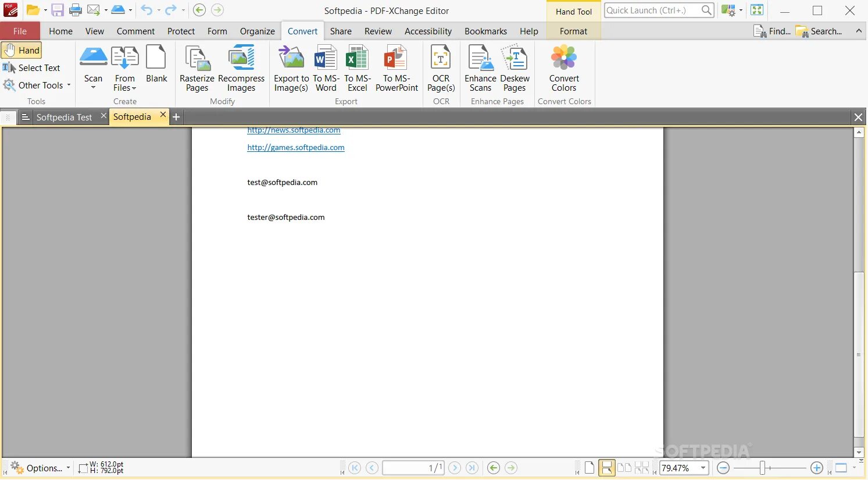The height and width of the screenshot is (480, 868).
Task: Expand the Undo history dropdown arrow
Action: click(x=159, y=10)
